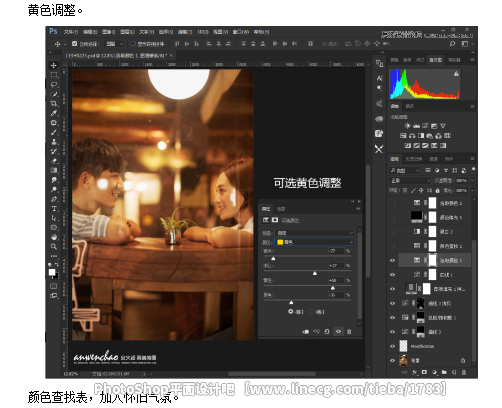The width and height of the screenshot is (502, 408).
Task: Open the Properties panel flyout menu
Action: click(x=358, y=209)
